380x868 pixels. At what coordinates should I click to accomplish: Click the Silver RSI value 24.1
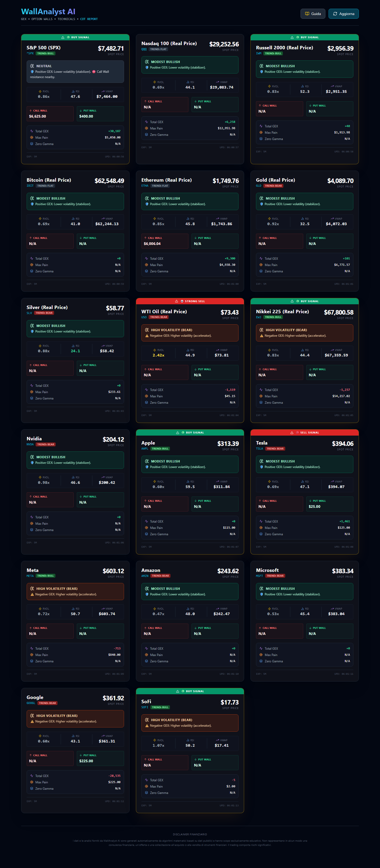click(75, 351)
